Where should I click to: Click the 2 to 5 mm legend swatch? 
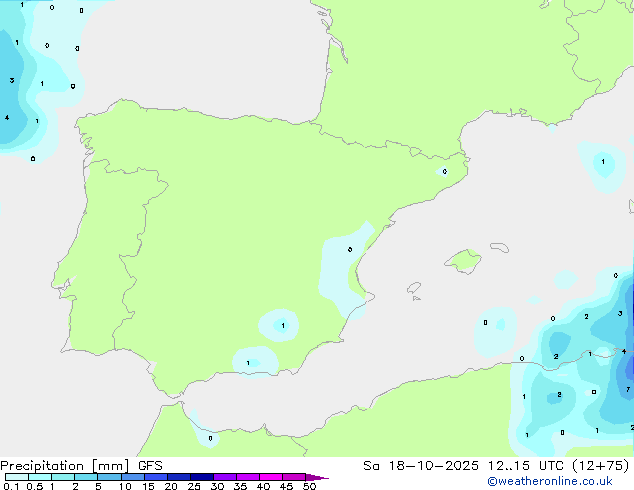point(86,477)
